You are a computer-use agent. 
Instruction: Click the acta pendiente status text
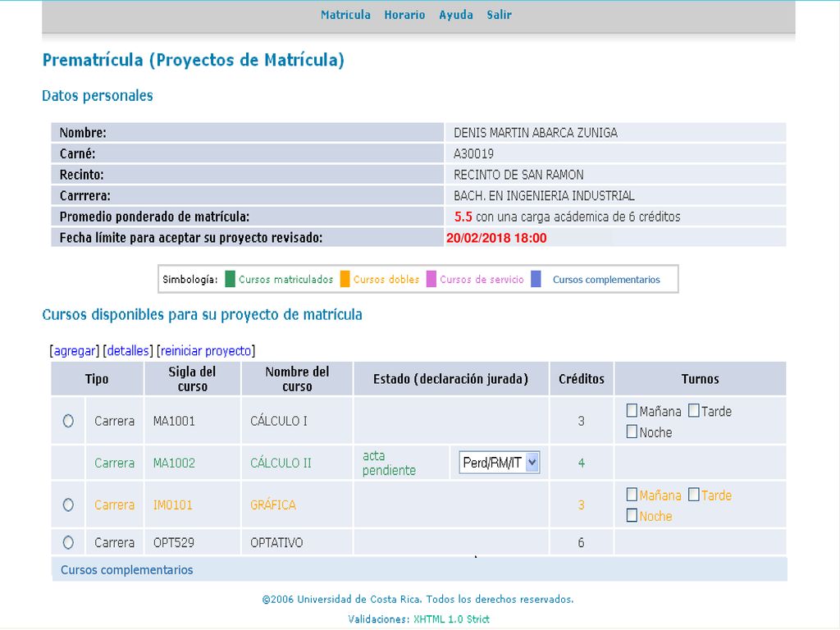click(x=389, y=463)
